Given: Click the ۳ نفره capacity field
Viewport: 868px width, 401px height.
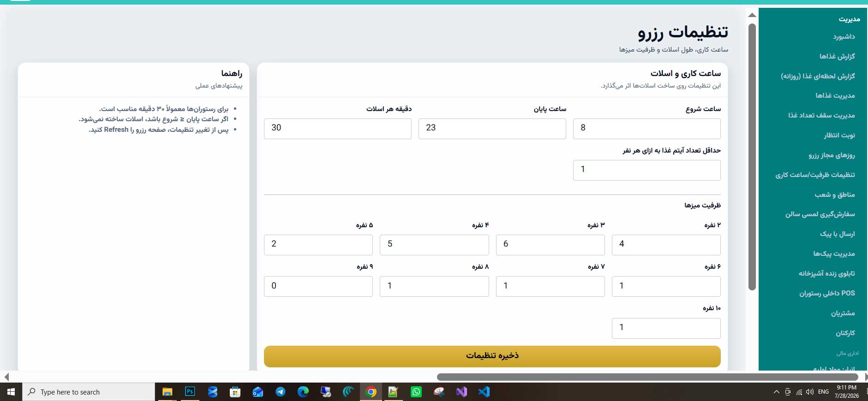Looking at the screenshot, I should pyautogui.click(x=550, y=245).
